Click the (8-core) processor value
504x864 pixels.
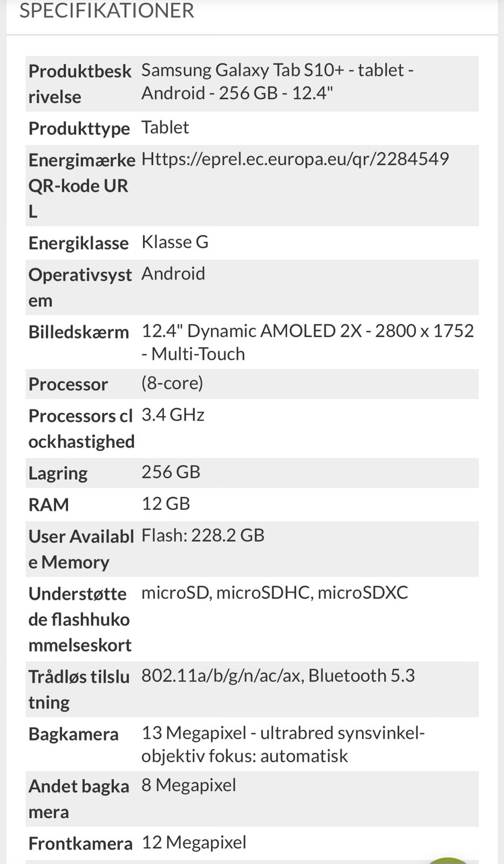click(172, 383)
